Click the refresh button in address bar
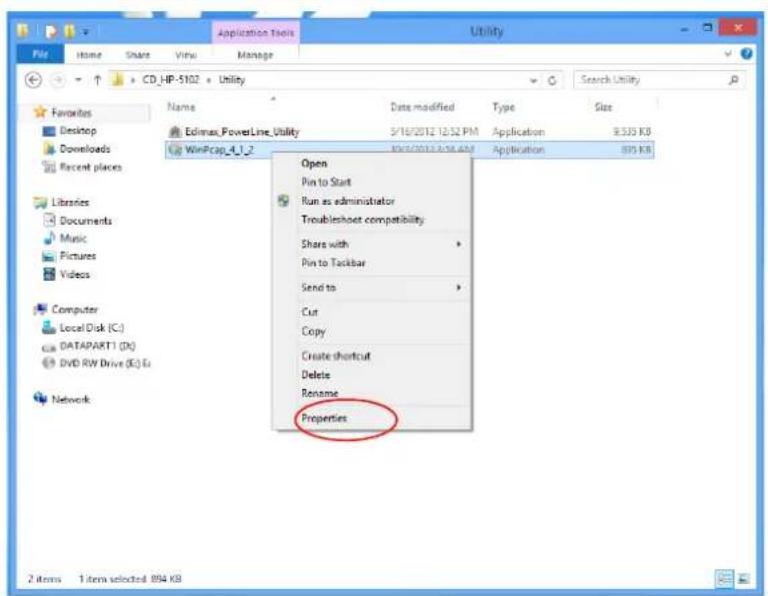Viewport: 768px width, 596px height. [552, 80]
